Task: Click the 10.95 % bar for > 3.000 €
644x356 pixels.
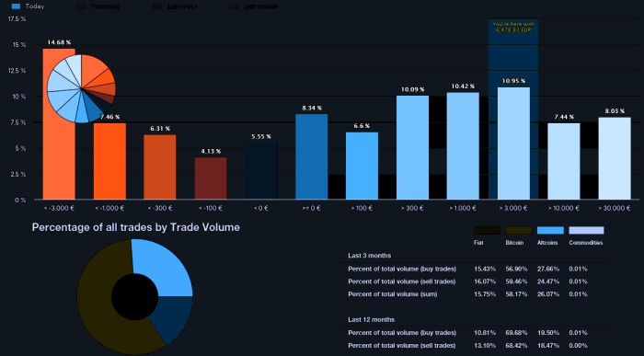Action: click(x=513, y=144)
